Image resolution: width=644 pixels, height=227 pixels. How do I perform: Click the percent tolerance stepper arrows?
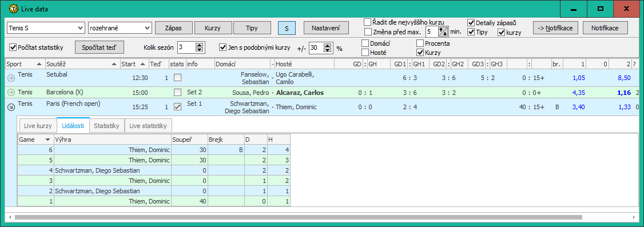coord(327,48)
